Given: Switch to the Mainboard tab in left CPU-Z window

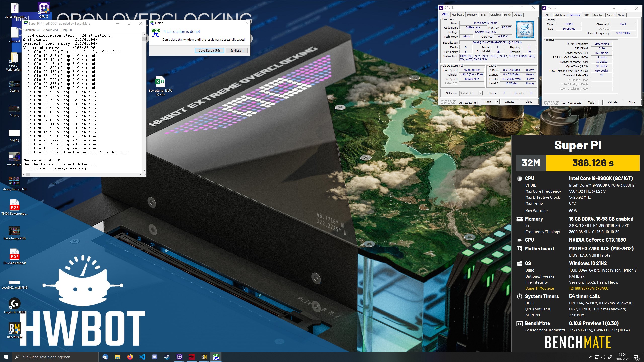Looking at the screenshot, I should (458, 15).
